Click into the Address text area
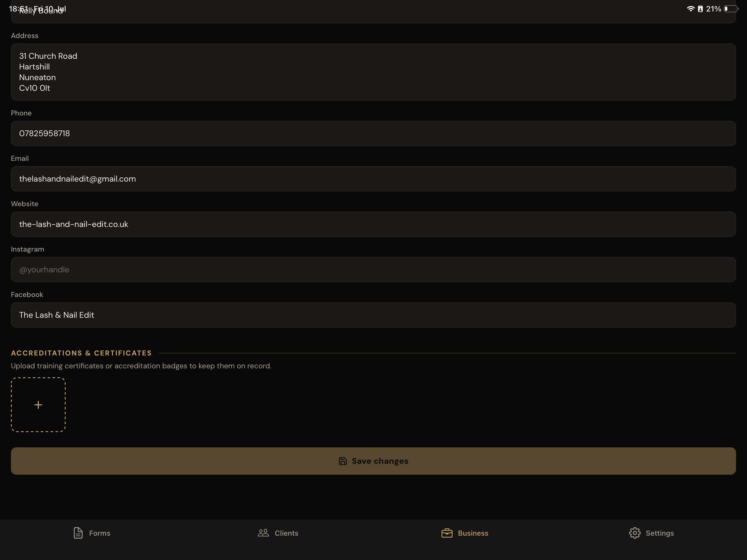 pos(373,72)
